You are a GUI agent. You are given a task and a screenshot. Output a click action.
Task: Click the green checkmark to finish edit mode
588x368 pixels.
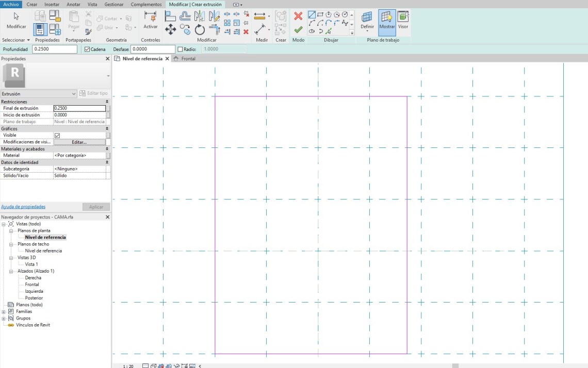pyautogui.click(x=298, y=30)
